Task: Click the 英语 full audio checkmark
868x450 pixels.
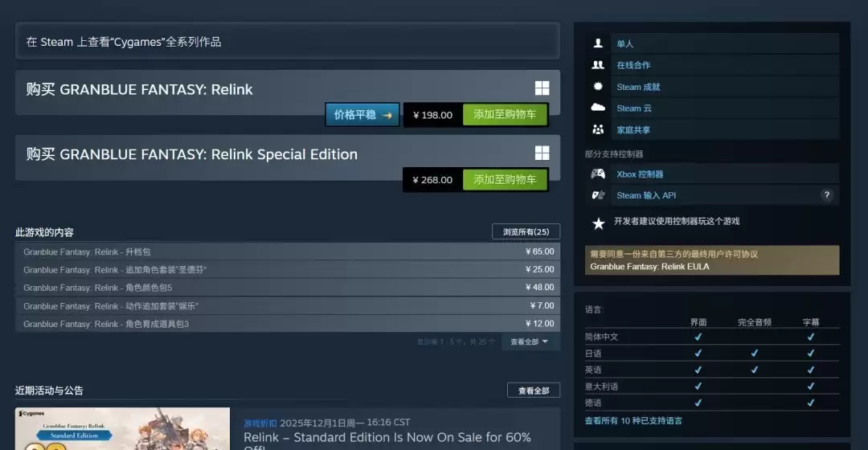Action: point(754,370)
